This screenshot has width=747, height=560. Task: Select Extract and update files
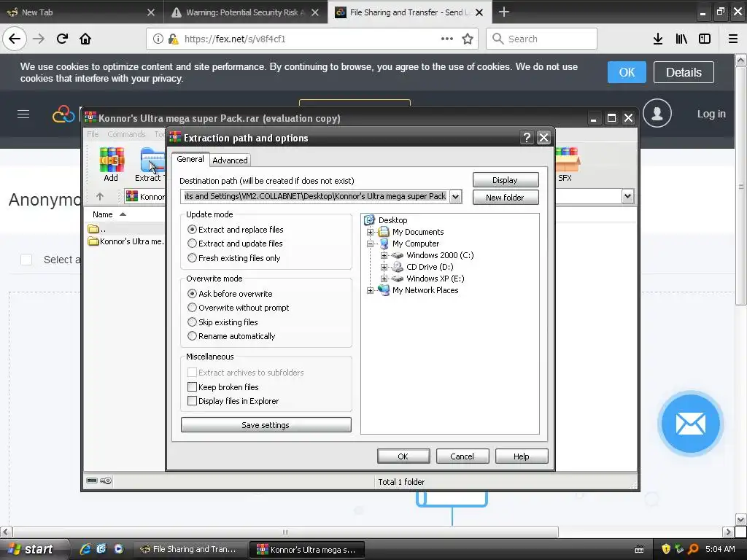click(236, 244)
